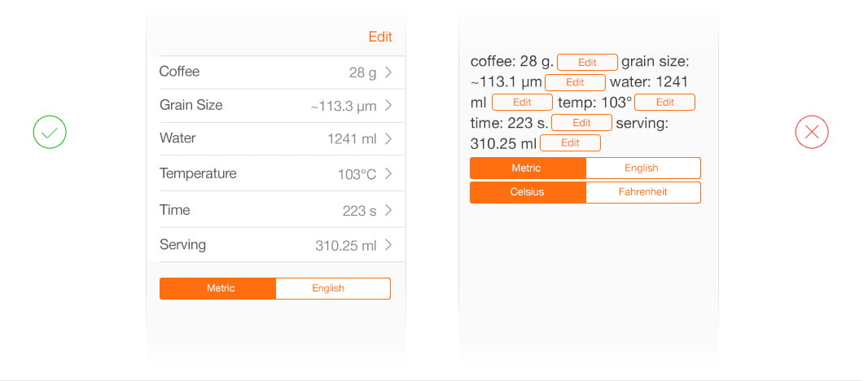Open the Coffee row chevron
The height and width of the screenshot is (381, 868).
(388, 72)
